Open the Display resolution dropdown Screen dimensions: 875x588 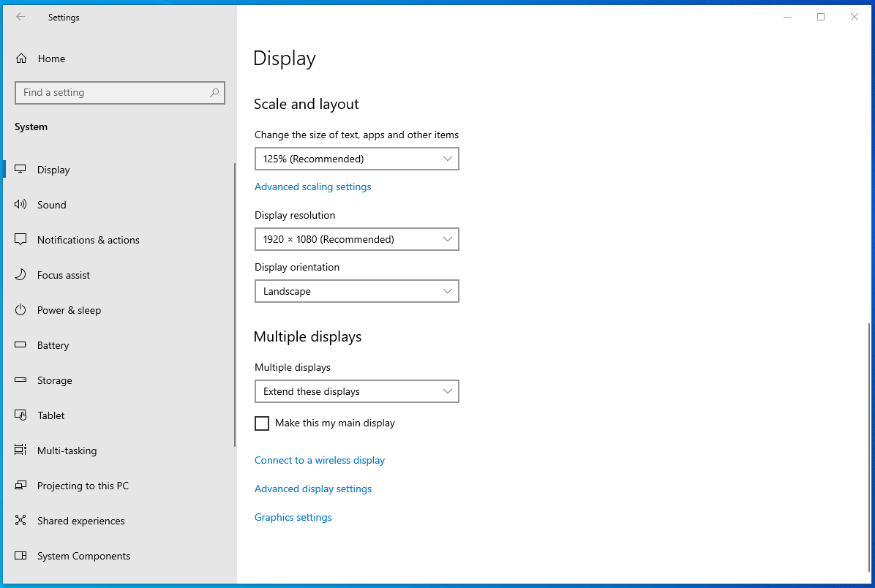(x=356, y=239)
